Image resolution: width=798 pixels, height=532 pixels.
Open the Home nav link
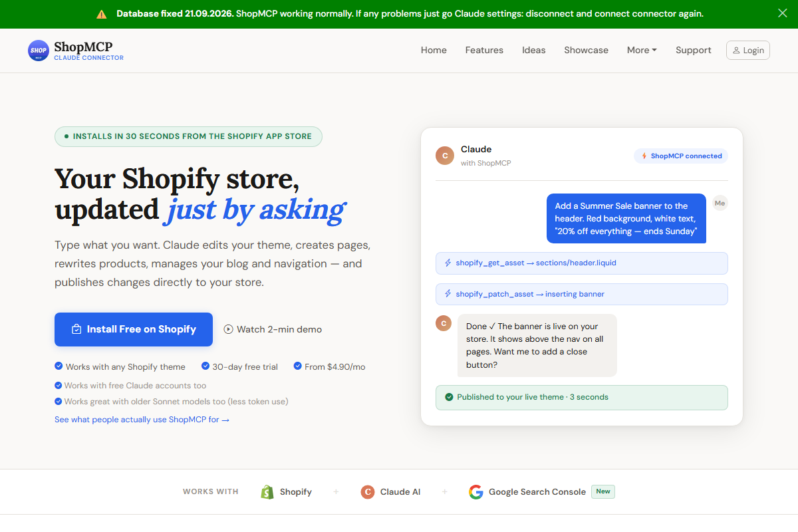[434, 50]
